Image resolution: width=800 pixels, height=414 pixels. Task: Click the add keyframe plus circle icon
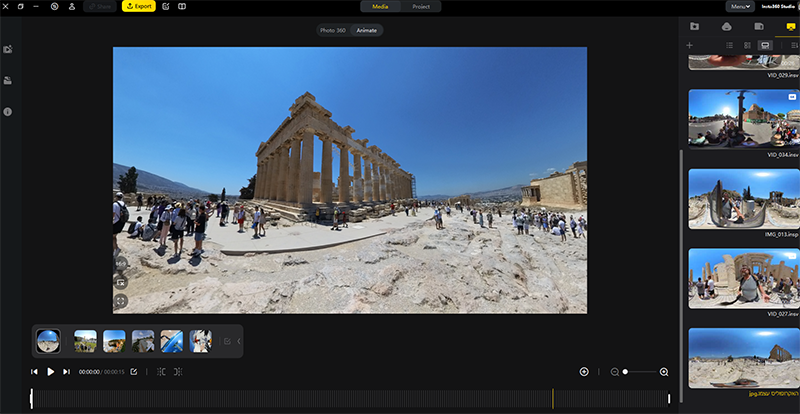click(x=584, y=372)
